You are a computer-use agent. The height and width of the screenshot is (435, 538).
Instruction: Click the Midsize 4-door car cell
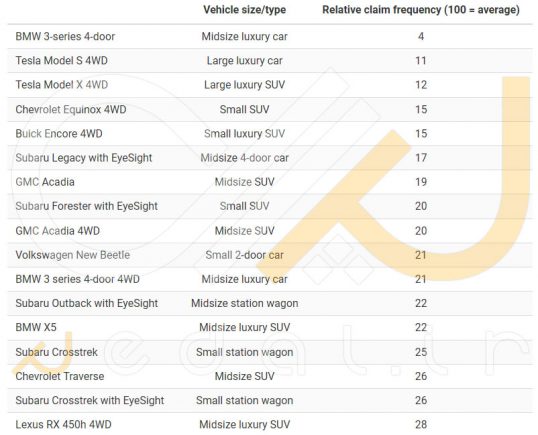(x=244, y=158)
